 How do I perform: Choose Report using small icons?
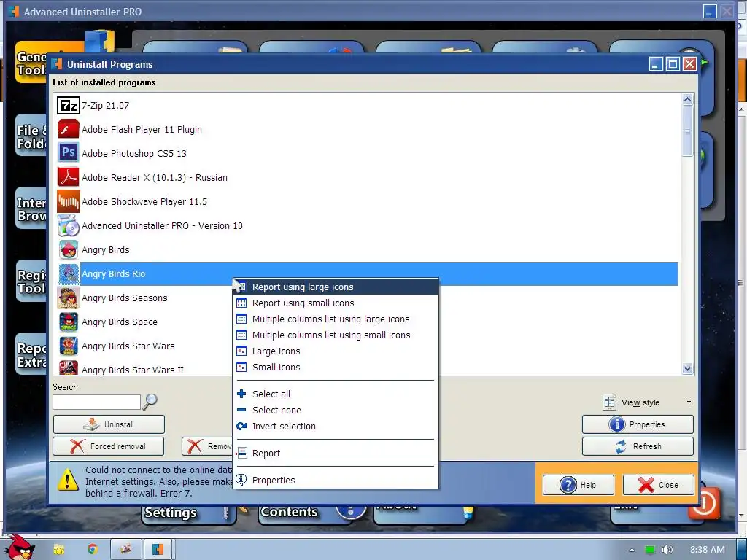point(336,303)
